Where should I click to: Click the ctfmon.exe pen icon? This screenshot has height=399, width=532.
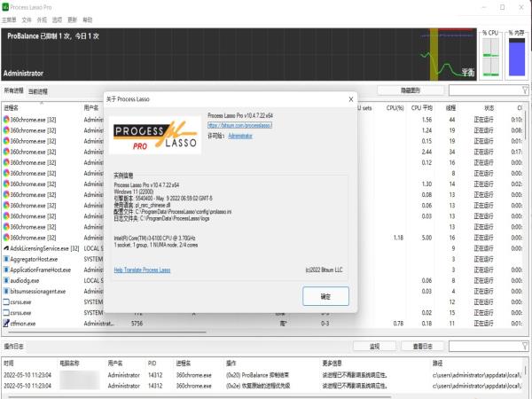point(6,324)
